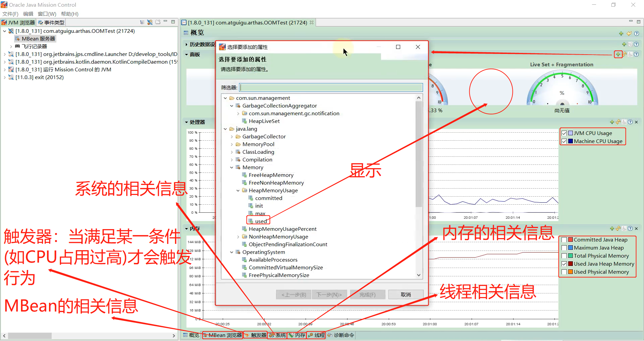Enable Total Physical Memory checkbox
Image resolution: width=644 pixels, height=341 pixels.
[x=564, y=256]
